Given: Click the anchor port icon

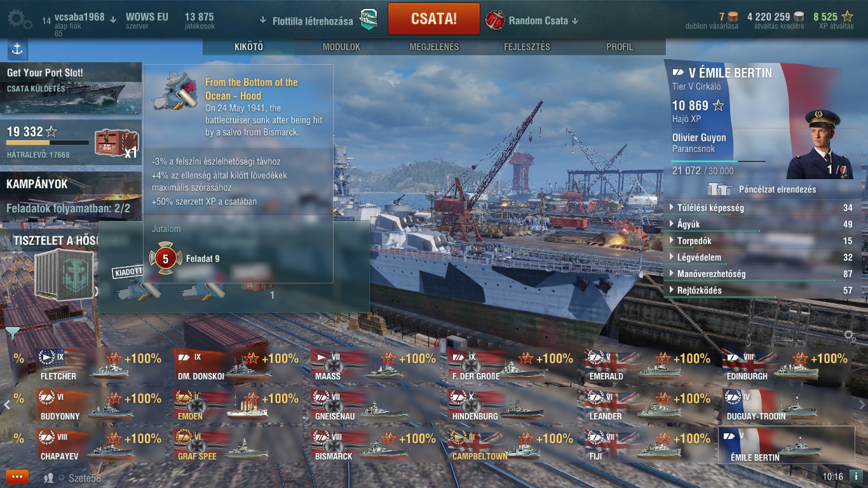Looking at the screenshot, I should (x=17, y=49).
